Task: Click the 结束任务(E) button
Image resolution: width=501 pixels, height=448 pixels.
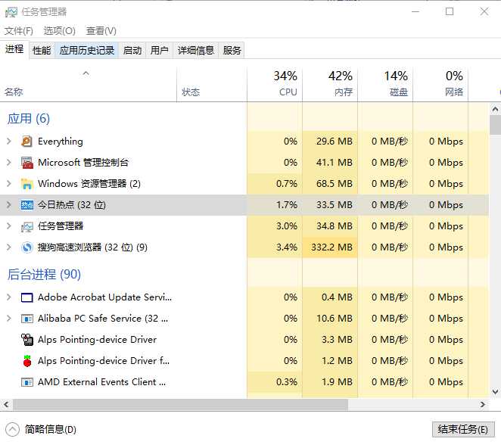Action: pos(463,429)
